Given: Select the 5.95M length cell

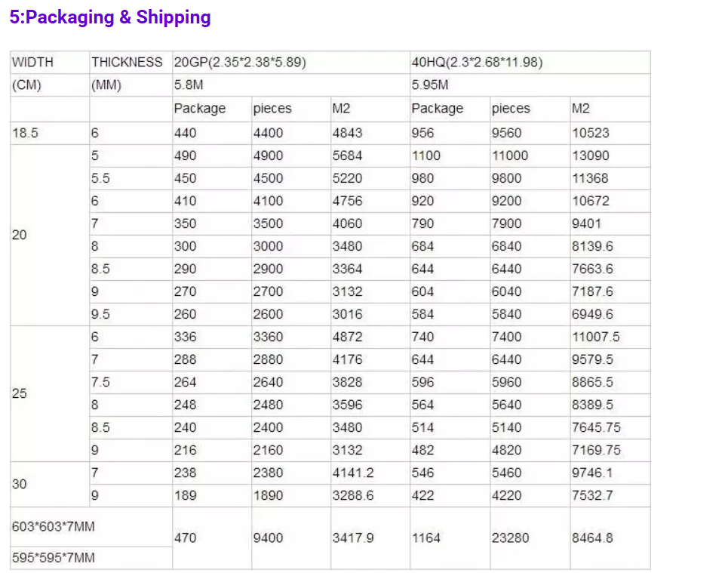Looking at the screenshot, I should coord(530,85).
